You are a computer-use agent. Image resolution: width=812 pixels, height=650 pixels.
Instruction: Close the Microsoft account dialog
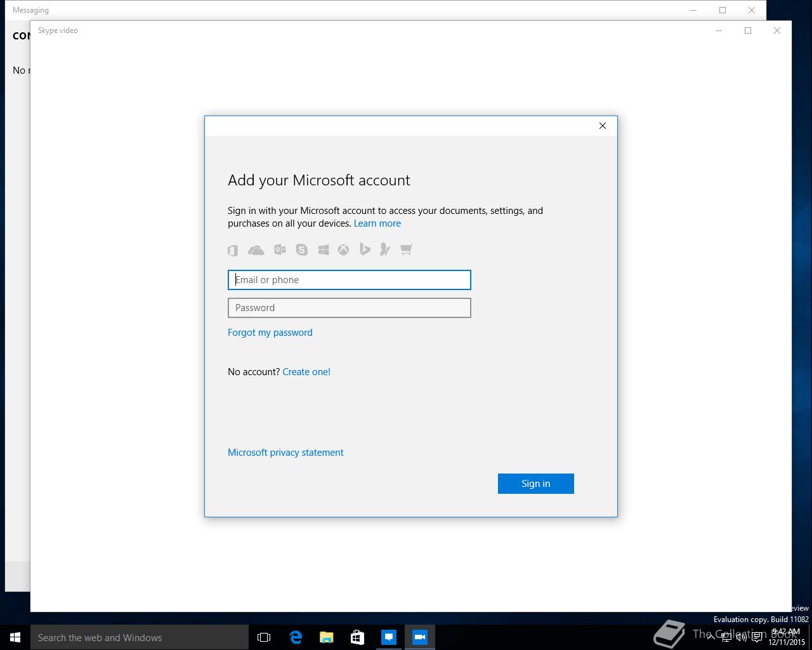[x=603, y=126]
